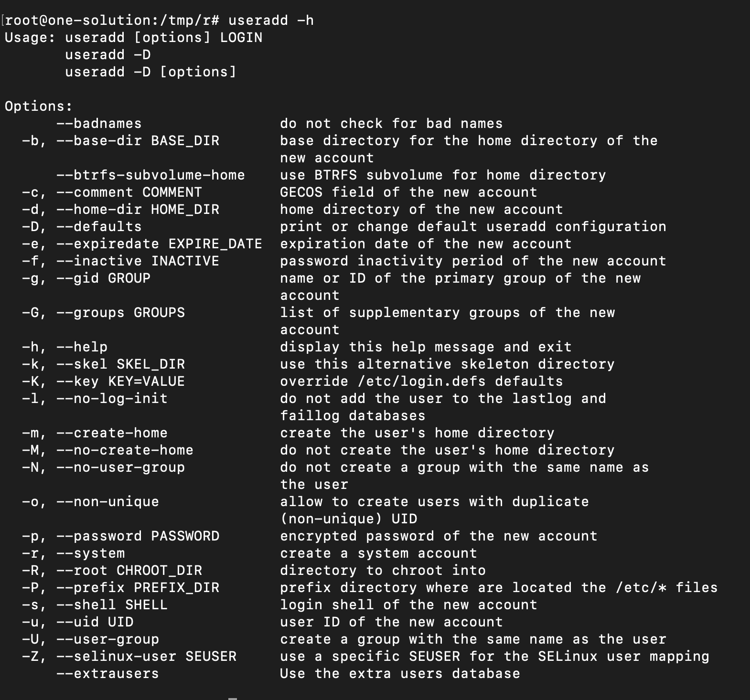Click the '--comment COMMENT' option
750x700 pixels.
coord(129,192)
